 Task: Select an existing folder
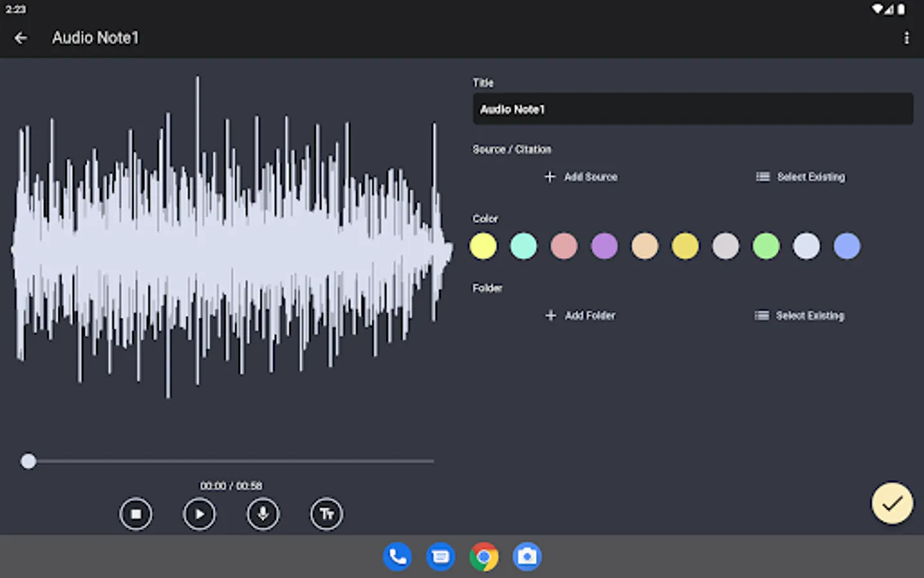(800, 315)
